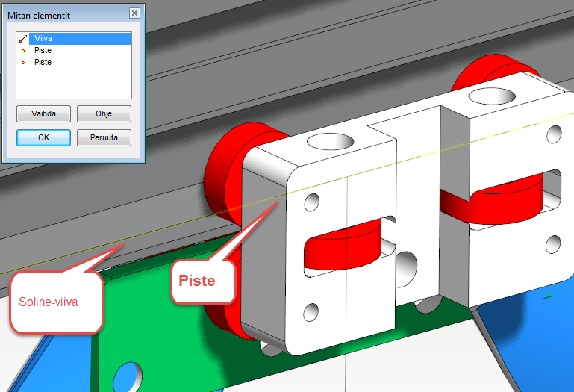
Task: Click the point icon of second Piste entry
Action: click(24, 63)
